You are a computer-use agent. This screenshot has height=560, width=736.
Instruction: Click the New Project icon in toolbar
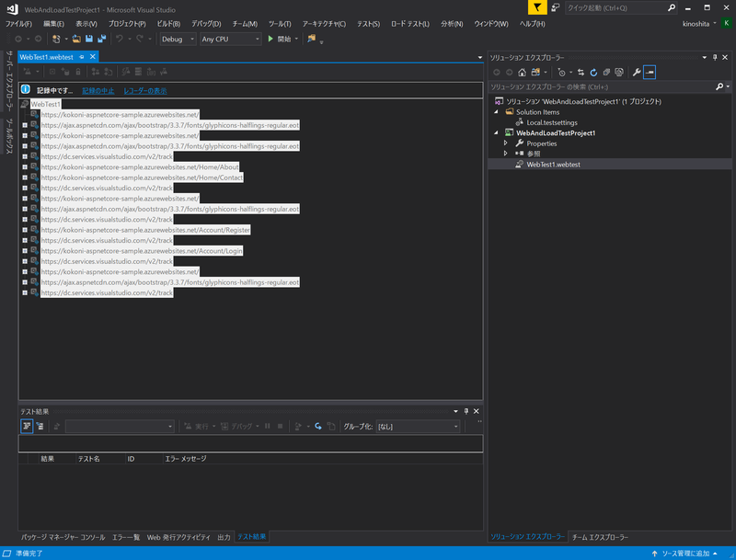pyautogui.click(x=56, y=39)
